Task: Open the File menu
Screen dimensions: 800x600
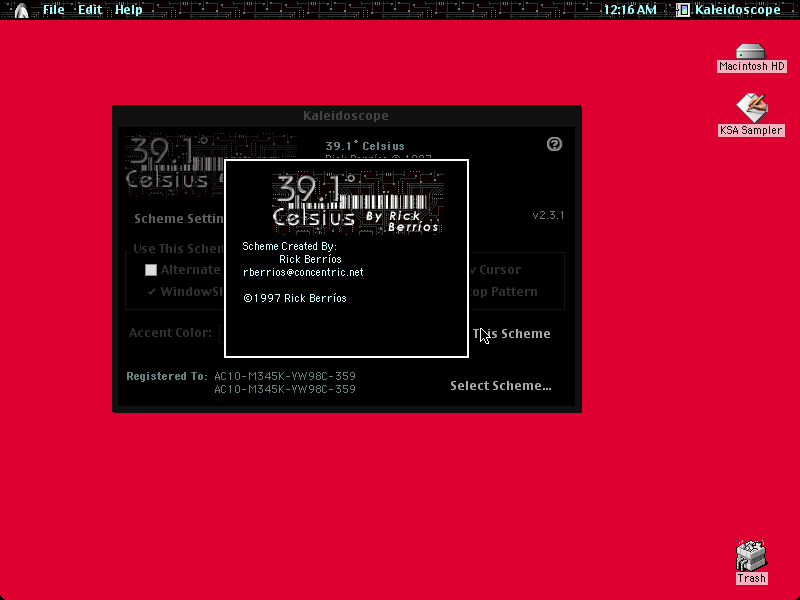Action: (x=54, y=10)
